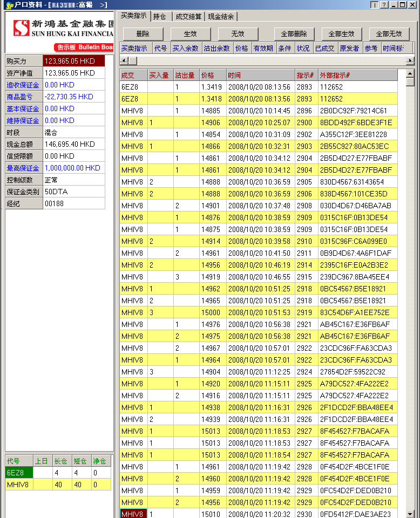Image resolution: width=420 pixels, height=518 pixels.
Task: Click the 指示# column header
Action: (306, 76)
